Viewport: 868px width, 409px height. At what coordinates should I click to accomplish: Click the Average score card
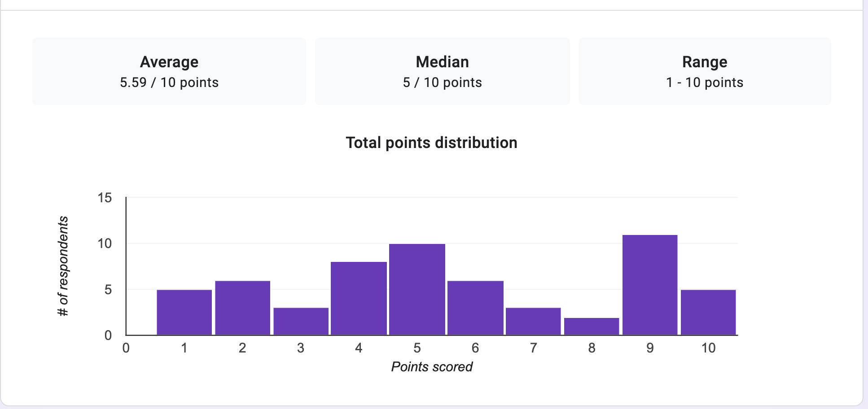pyautogui.click(x=169, y=71)
